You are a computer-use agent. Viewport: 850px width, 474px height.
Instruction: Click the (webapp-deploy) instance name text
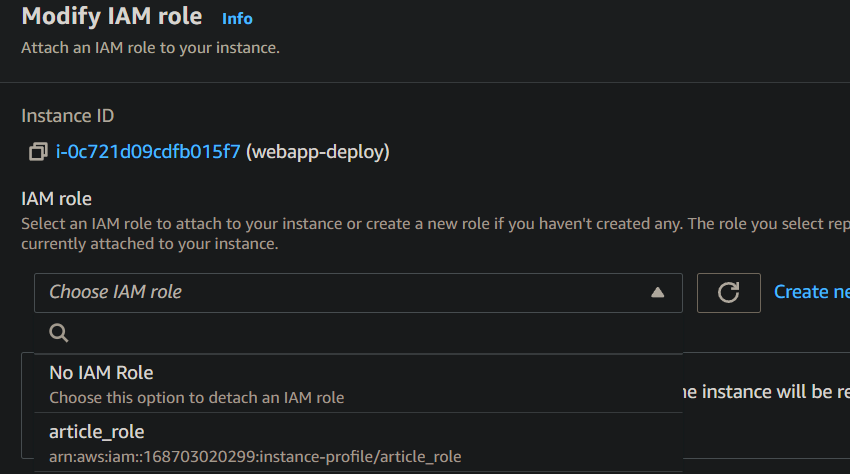(318, 152)
